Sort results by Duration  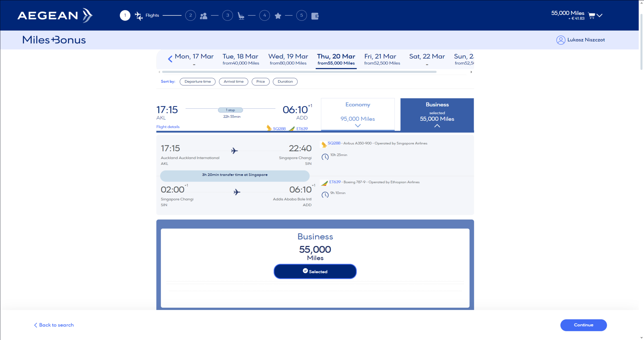pyautogui.click(x=285, y=82)
